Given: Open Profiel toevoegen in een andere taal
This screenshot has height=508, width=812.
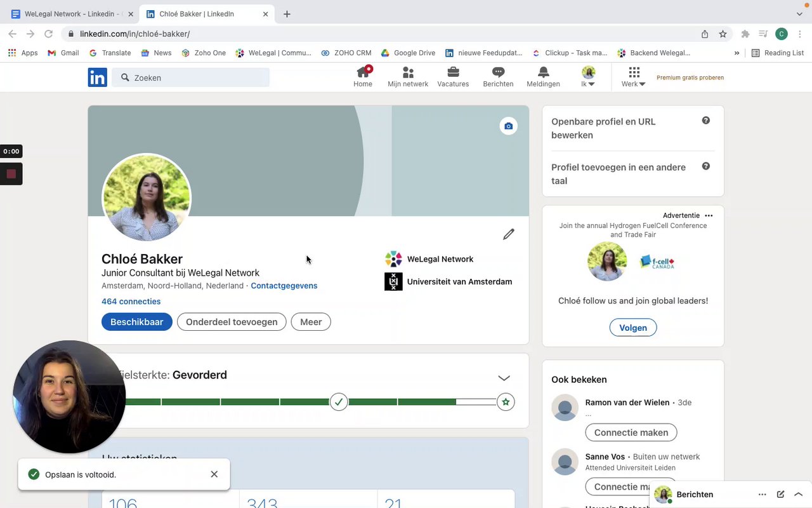Looking at the screenshot, I should pos(619,174).
